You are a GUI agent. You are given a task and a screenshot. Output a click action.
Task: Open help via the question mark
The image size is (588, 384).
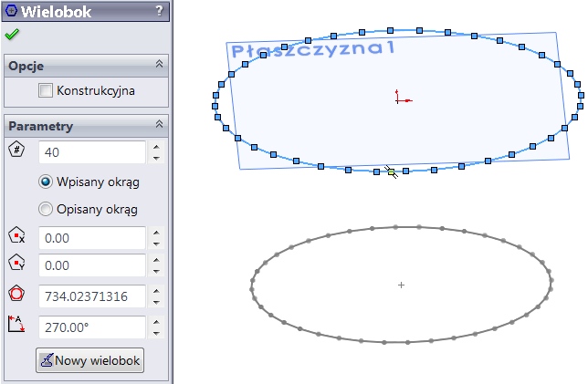[160, 11]
